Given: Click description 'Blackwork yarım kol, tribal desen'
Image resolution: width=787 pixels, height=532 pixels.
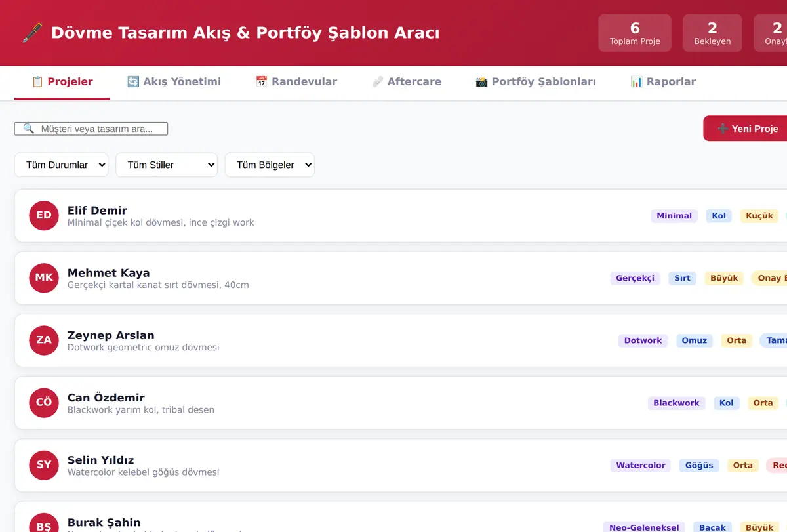Looking at the screenshot, I should click(x=141, y=409).
